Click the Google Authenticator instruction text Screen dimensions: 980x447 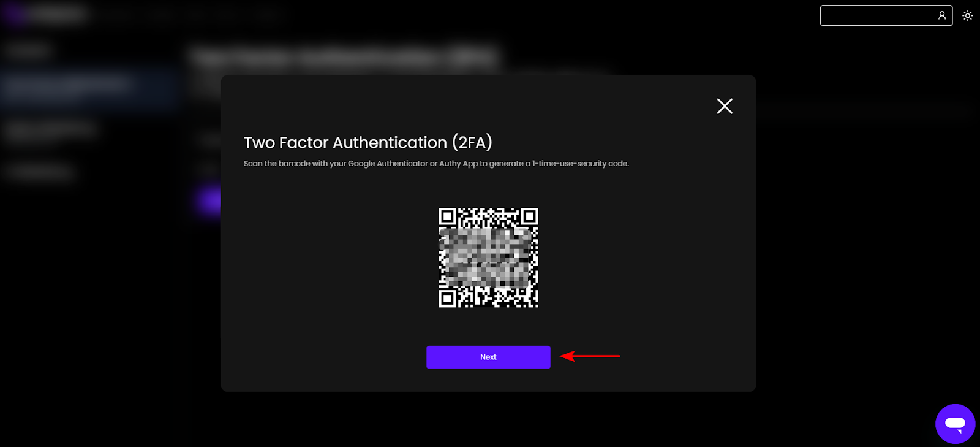436,164
